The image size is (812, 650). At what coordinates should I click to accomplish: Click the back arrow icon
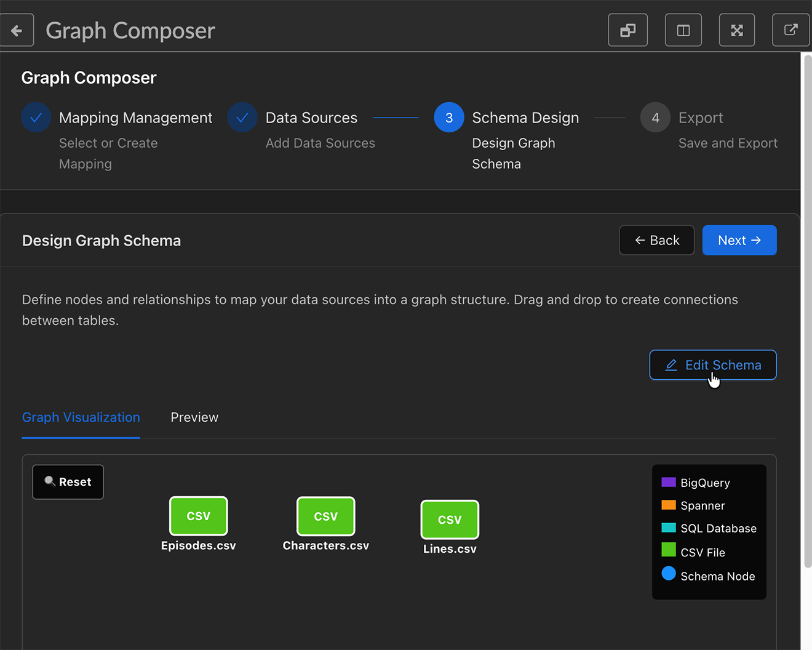click(17, 30)
